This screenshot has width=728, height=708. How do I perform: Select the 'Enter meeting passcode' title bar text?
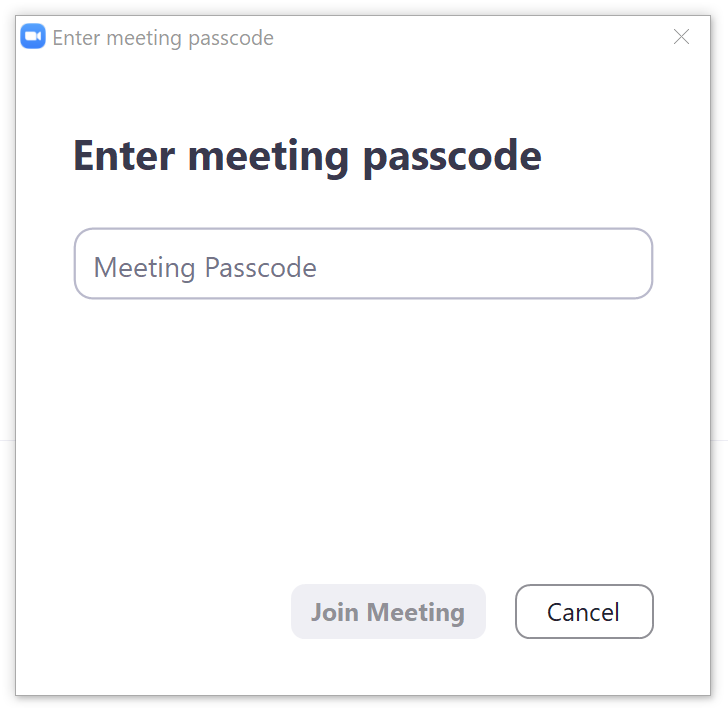[163, 38]
